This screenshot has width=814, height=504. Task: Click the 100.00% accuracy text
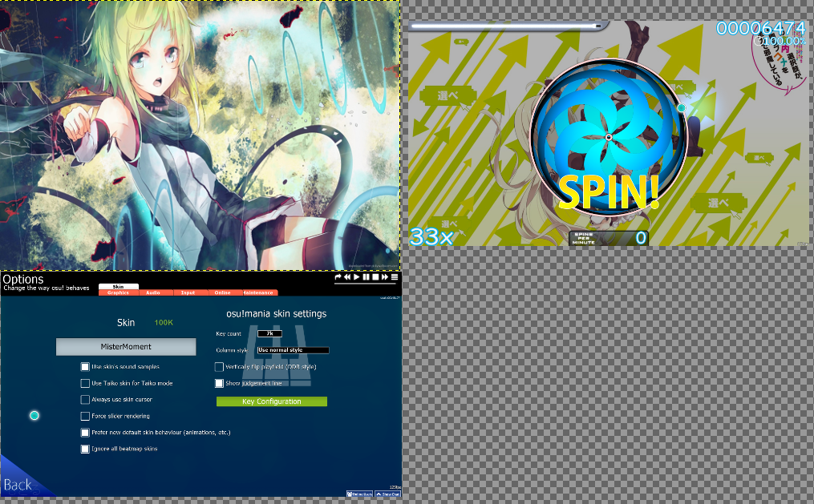(784, 40)
